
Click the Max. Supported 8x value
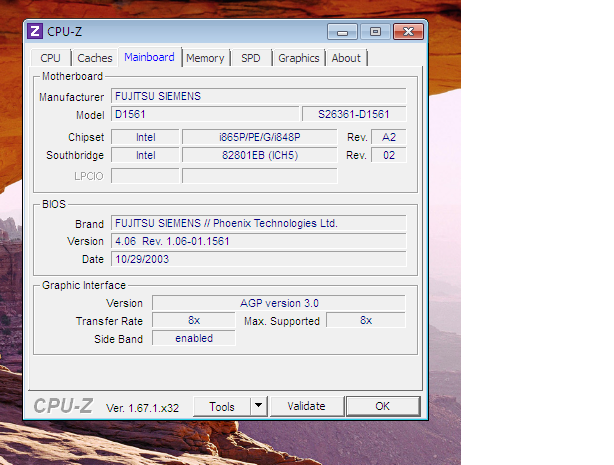point(366,320)
